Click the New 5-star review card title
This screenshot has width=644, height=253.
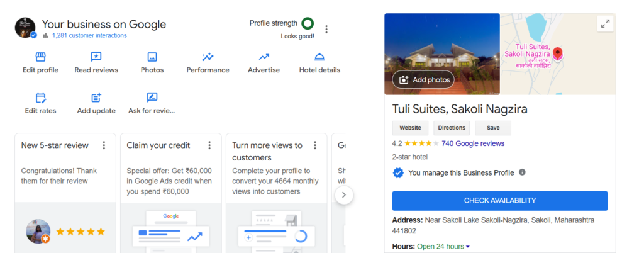point(55,145)
